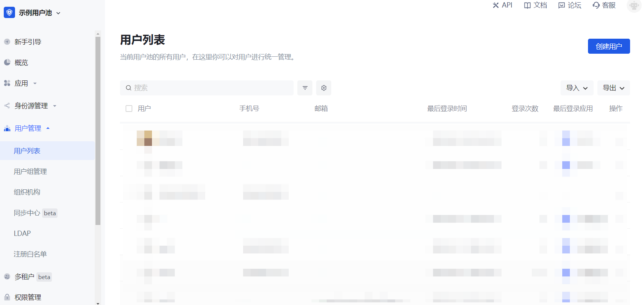
Task: Click the API tools icon link
Action: [496, 5]
